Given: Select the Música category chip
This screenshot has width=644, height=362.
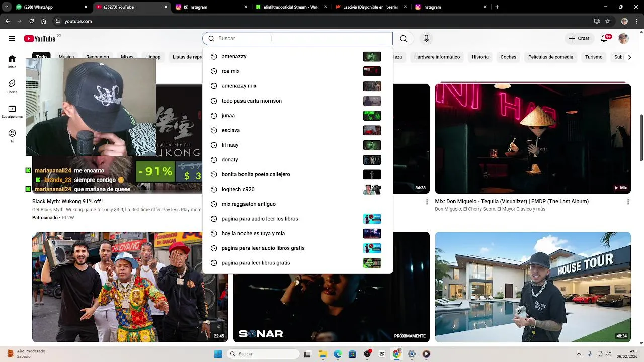Looking at the screenshot, I should pos(66,57).
